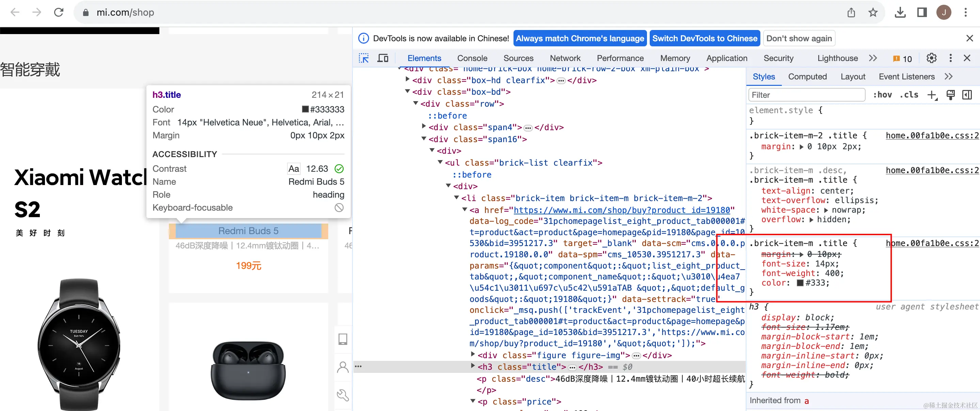Switch to the Elements tab
980x411 pixels.
[424, 58]
